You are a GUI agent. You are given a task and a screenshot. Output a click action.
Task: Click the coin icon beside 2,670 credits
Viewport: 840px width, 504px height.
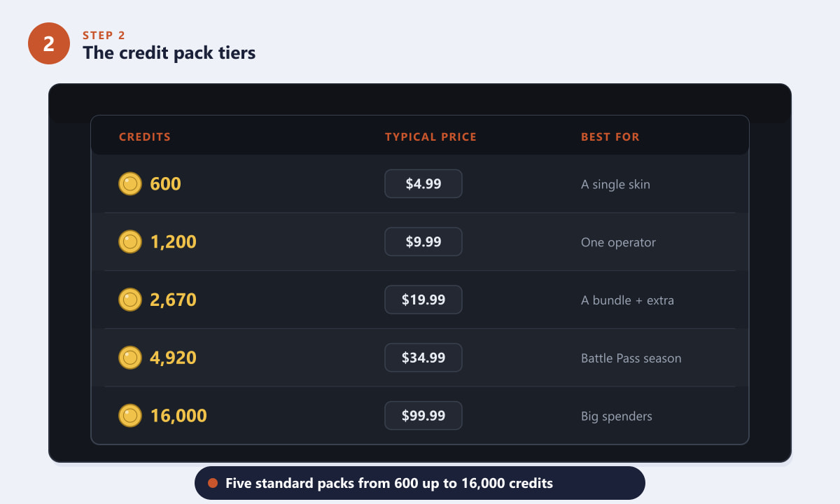130,300
